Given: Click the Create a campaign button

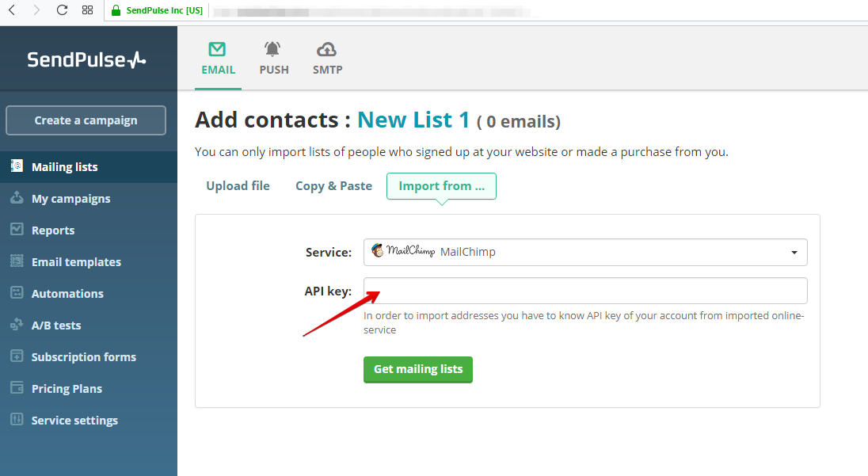Looking at the screenshot, I should click(x=86, y=120).
